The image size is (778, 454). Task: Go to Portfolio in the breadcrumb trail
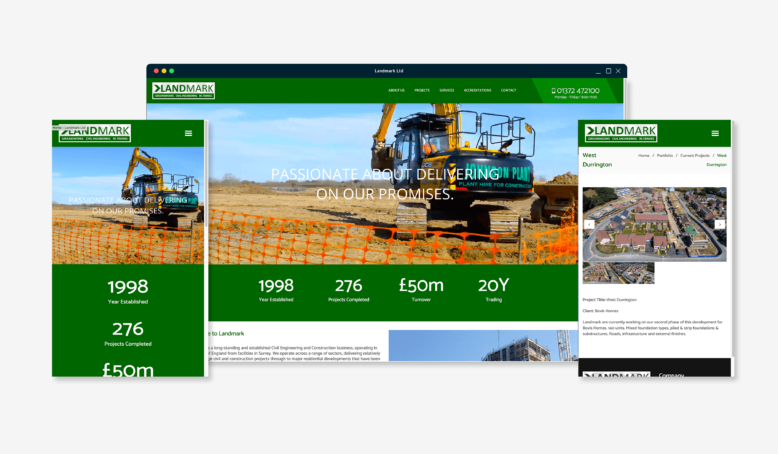[x=665, y=156]
